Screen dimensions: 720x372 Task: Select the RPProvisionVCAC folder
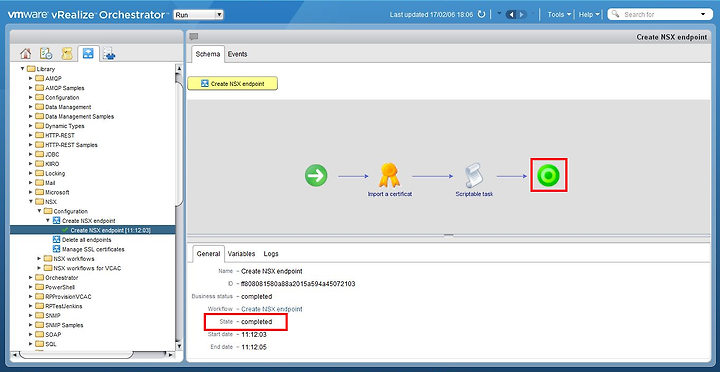click(x=68, y=297)
